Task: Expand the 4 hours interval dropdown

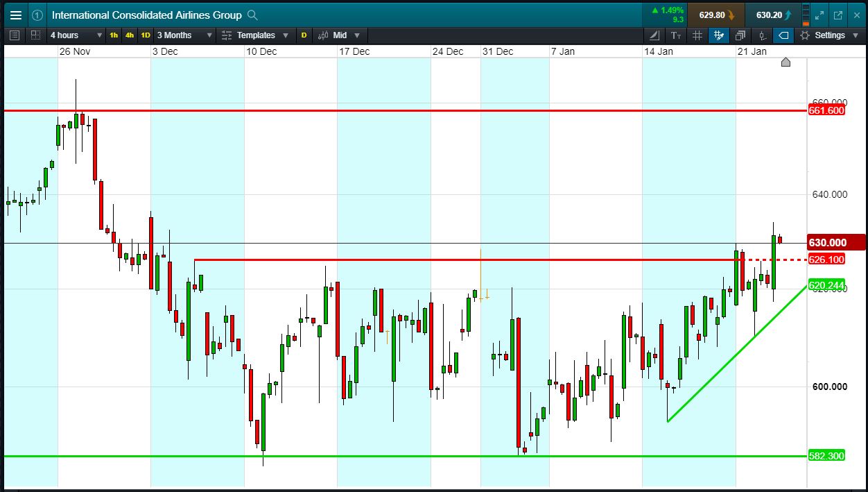Action: (76, 35)
